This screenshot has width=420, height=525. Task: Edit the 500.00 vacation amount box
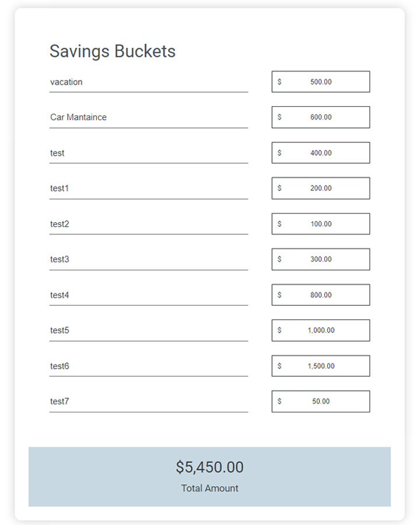click(321, 82)
